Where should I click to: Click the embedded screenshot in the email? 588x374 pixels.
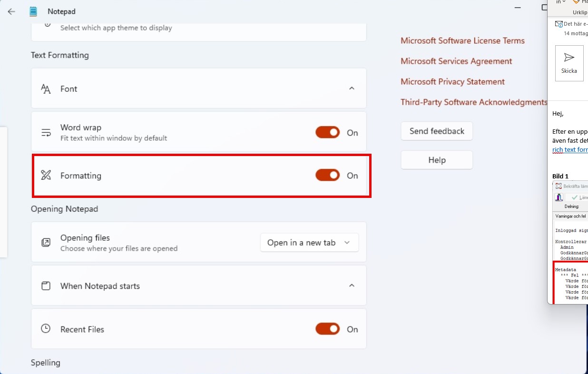pyautogui.click(x=570, y=243)
